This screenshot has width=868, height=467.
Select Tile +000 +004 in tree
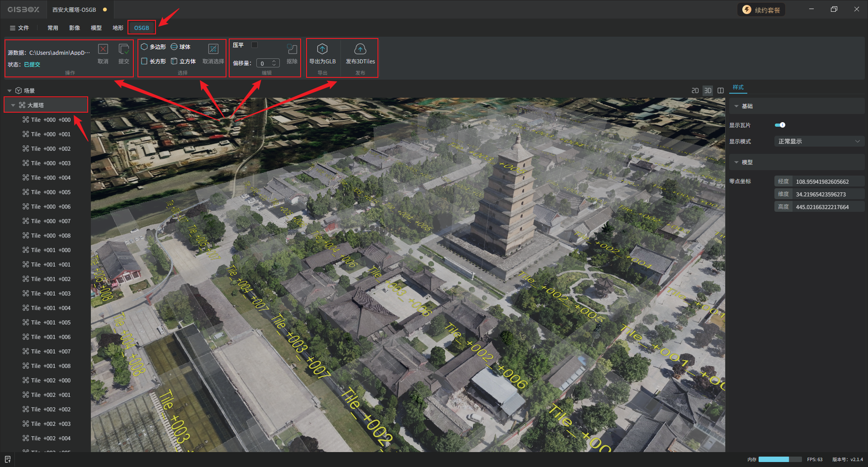pyautogui.click(x=51, y=178)
